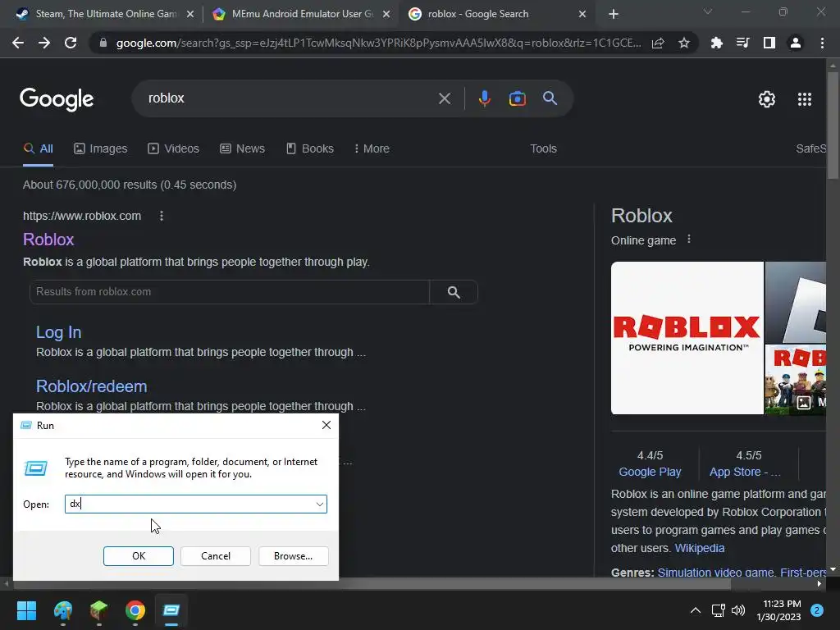Expand the More search filters menu
This screenshot has width=840, height=630.
tap(372, 149)
